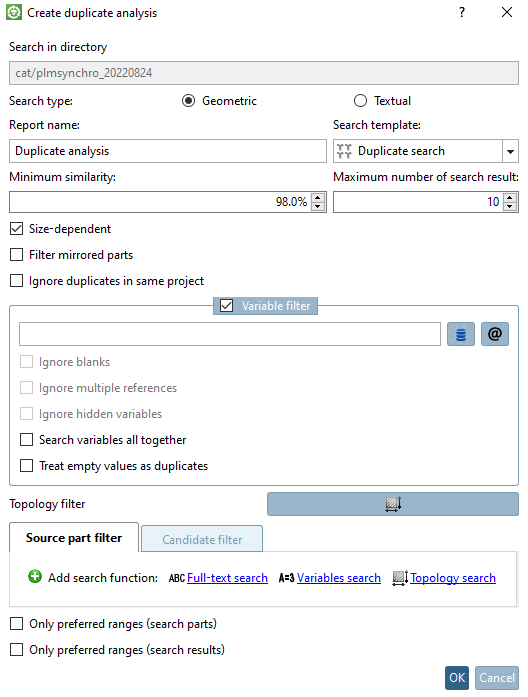Click green plus Add search function icon
Viewport: 528px width, 697px height.
point(35,577)
